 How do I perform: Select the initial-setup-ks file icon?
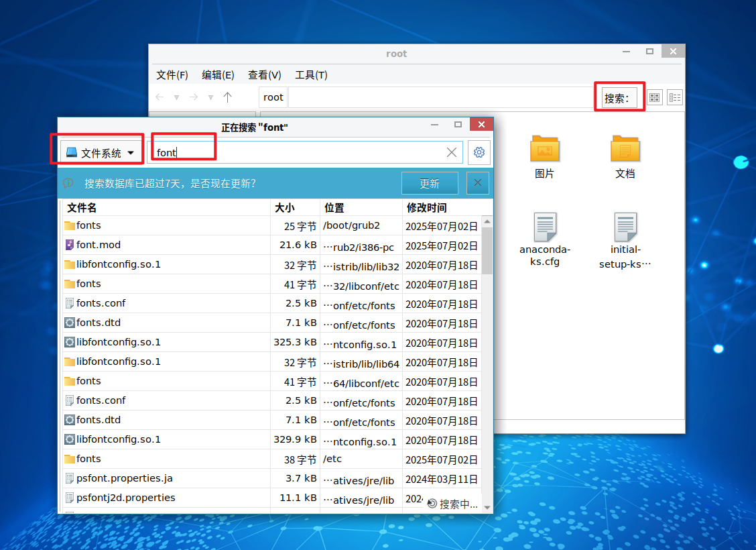pyautogui.click(x=625, y=228)
